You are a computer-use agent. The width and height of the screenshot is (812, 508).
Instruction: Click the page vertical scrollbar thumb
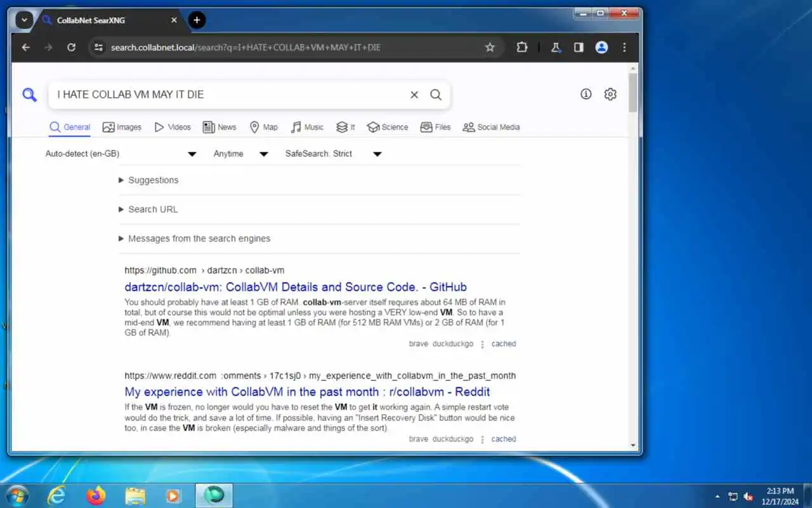click(633, 93)
